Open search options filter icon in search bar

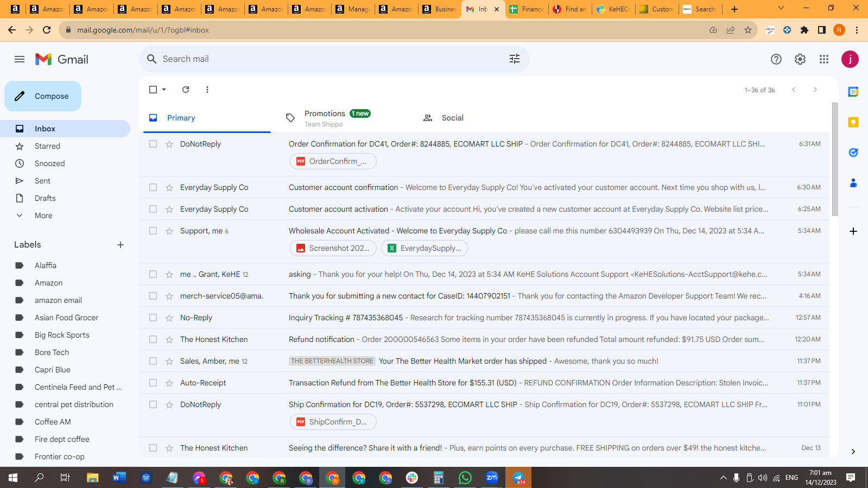click(515, 59)
